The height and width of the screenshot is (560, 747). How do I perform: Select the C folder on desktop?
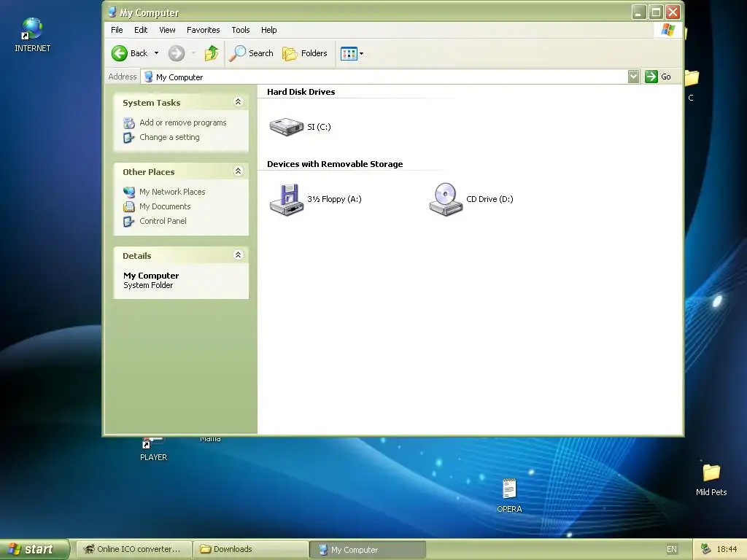click(692, 86)
